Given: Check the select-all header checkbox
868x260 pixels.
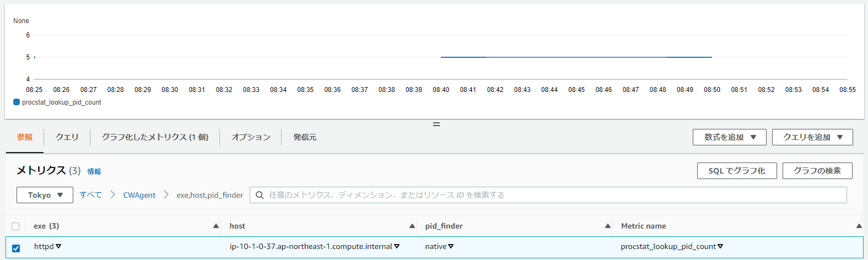Looking at the screenshot, I should point(15,226).
